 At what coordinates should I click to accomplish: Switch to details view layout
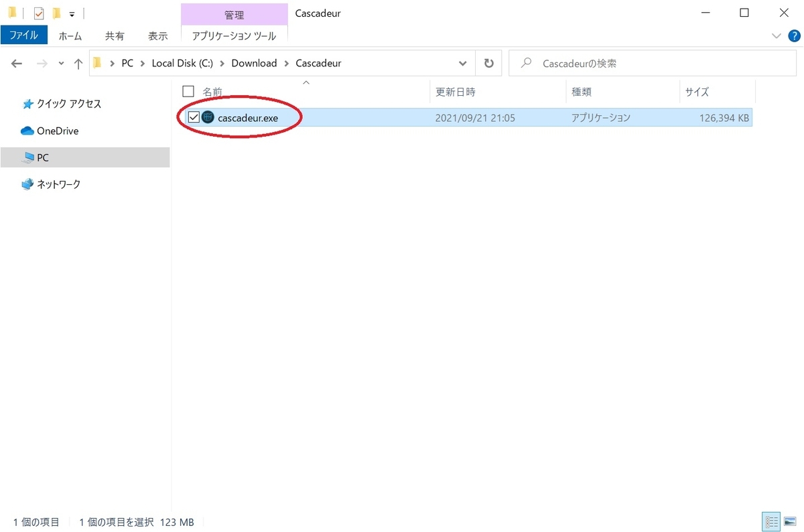771,521
